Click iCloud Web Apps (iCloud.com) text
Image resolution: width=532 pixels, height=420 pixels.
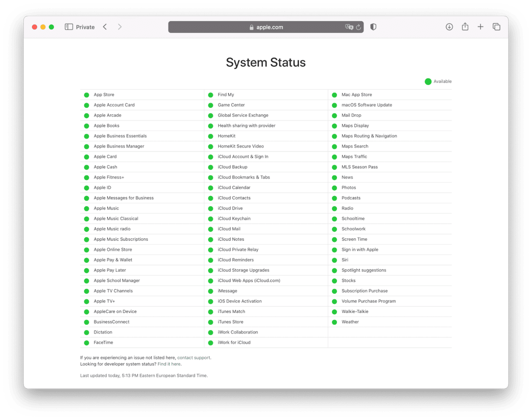[249, 280]
